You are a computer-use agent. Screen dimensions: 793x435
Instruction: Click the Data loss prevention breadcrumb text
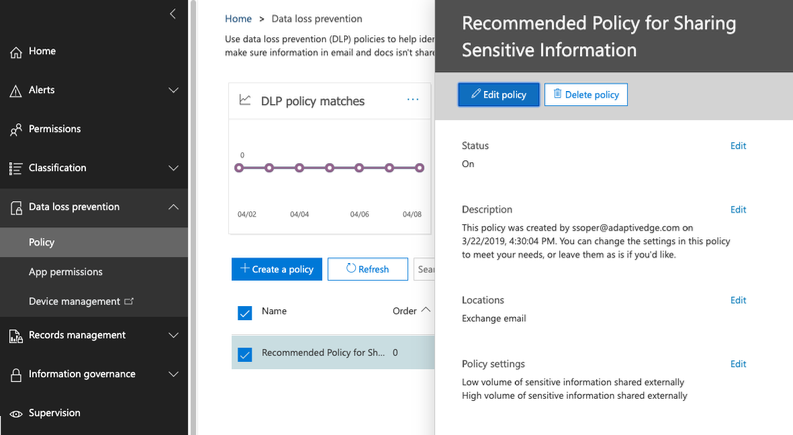coord(317,19)
